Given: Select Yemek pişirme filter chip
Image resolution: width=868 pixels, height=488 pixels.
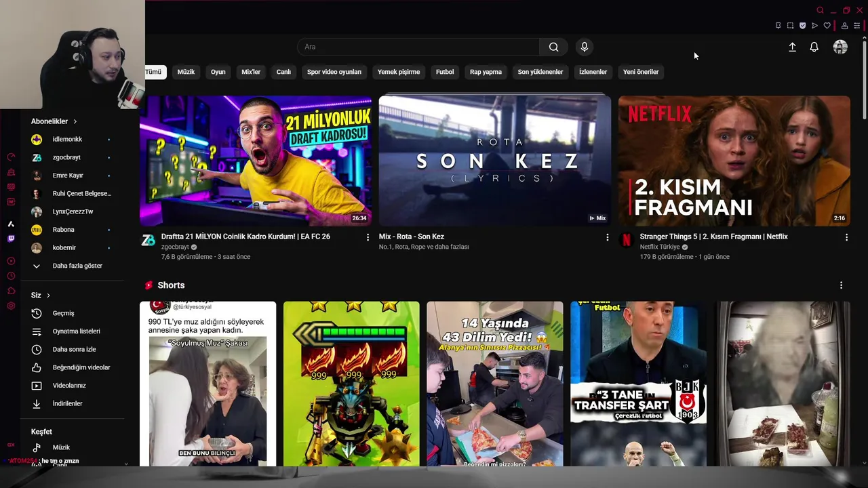Looking at the screenshot, I should (399, 72).
